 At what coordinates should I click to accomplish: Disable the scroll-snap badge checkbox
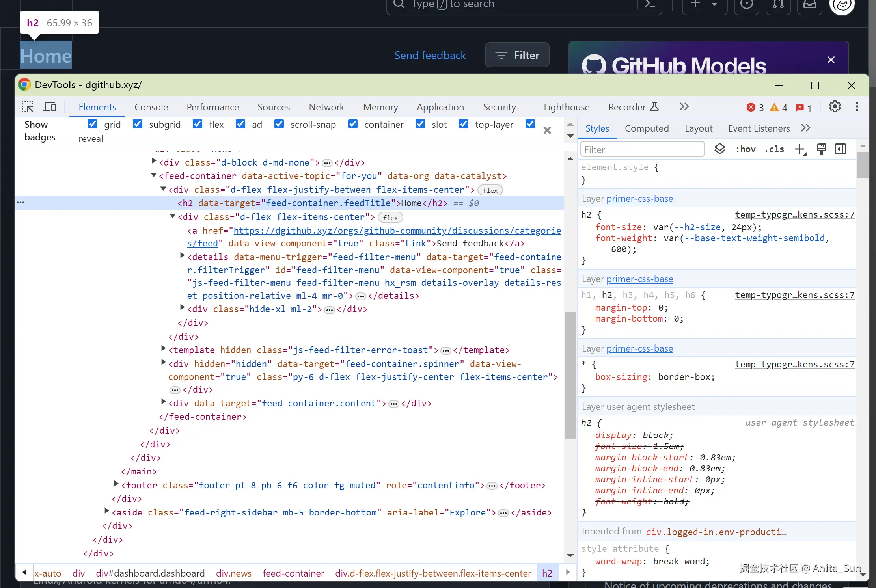click(x=279, y=124)
